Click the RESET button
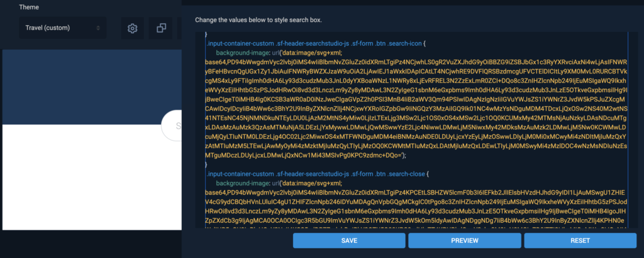The width and height of the screenshot is (644, 258). [580, 241]
